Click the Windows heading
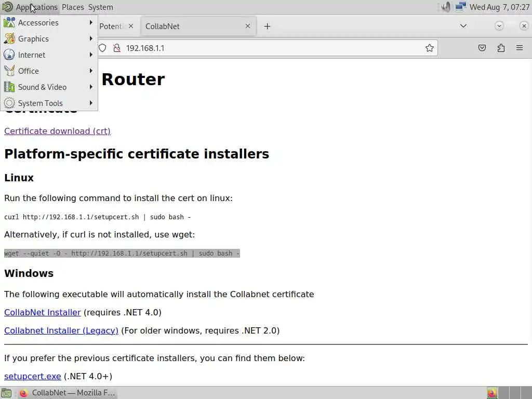 coord(29,273)
